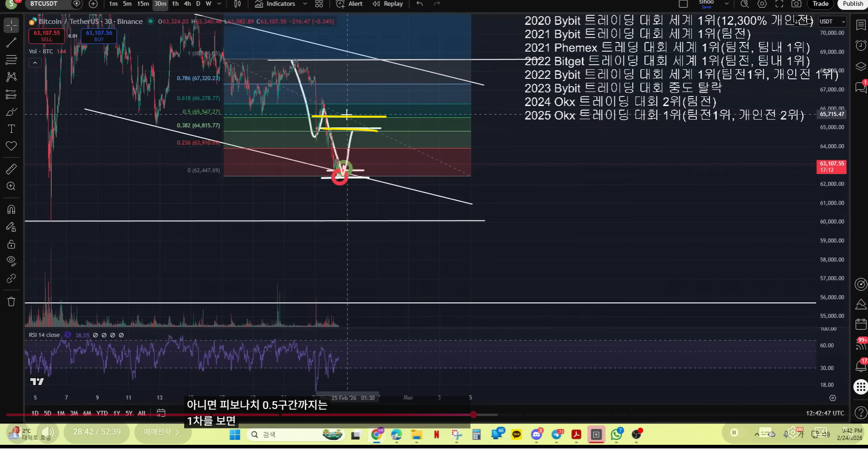Expand the sihoo layout menu arrow

(726, 4)
